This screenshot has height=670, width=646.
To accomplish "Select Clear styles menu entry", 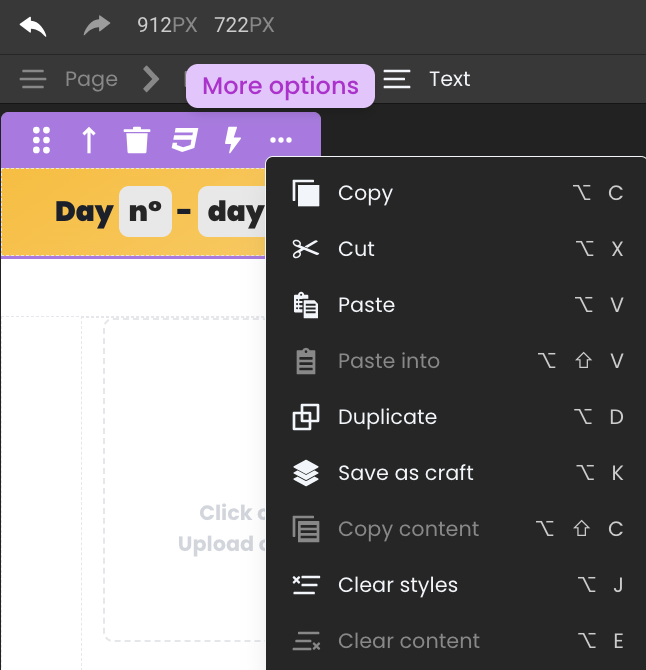I will (x=456, y=585).
